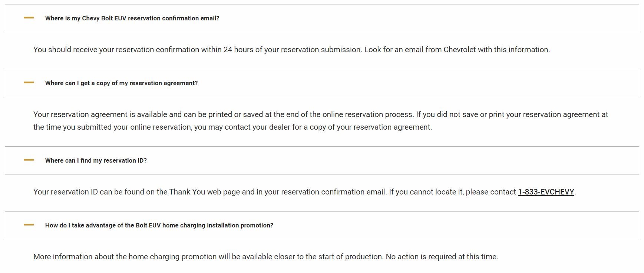
Task: Click 'the time you submitted your online reservation' line
Action: [111, 127]
